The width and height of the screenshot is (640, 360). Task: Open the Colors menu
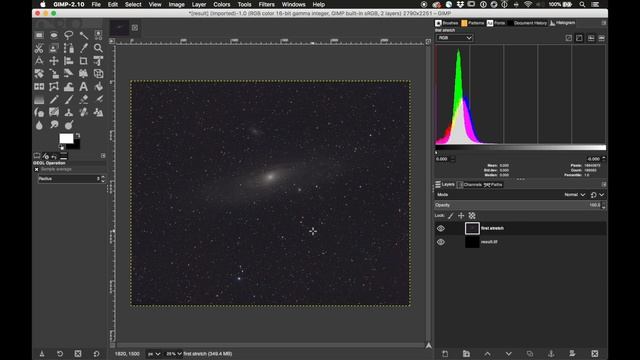pyautogui.click(x=222, y=4)
